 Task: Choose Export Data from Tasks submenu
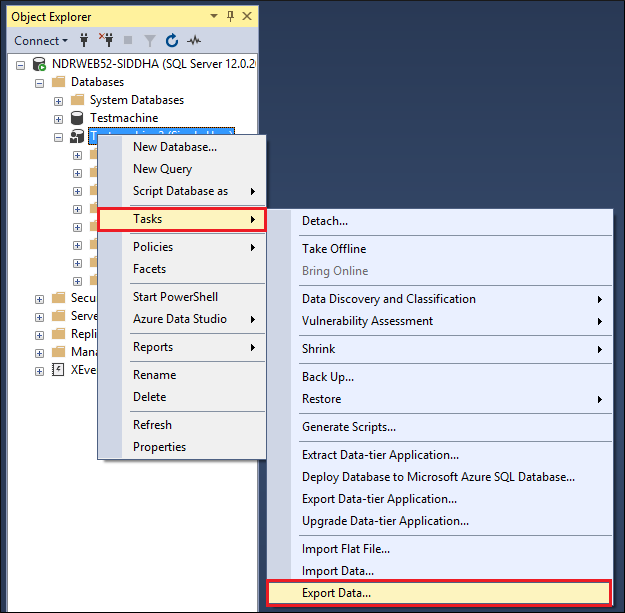(336, 593)
